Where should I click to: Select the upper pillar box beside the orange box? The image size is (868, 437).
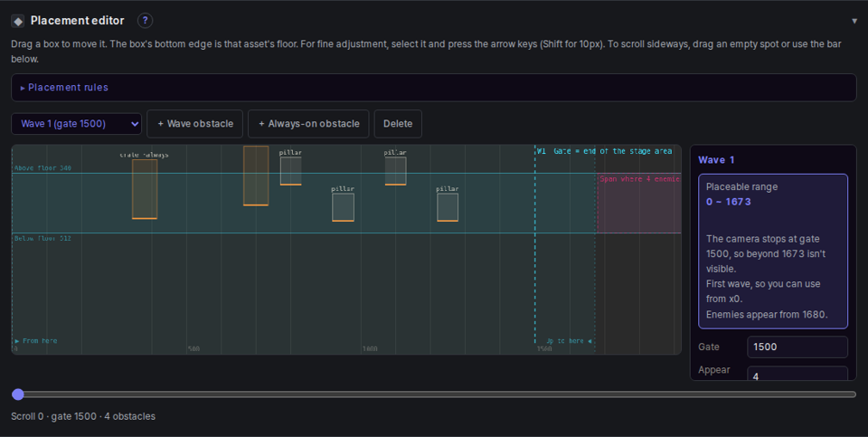290,171
